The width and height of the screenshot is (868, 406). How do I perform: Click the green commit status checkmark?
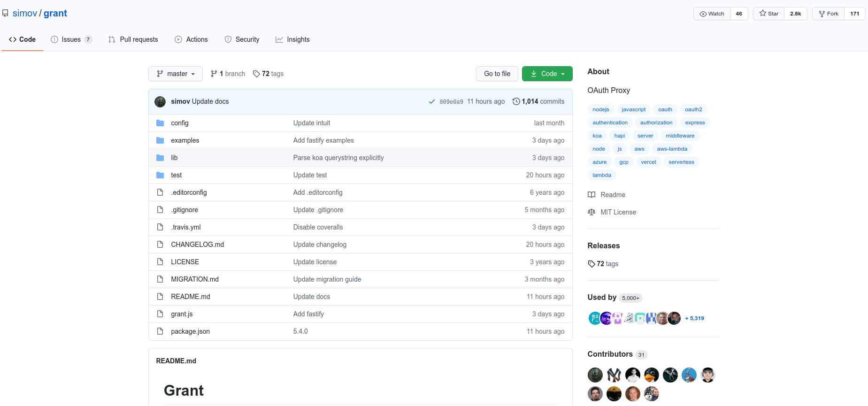pyautogui.click(x=432, y=101)
